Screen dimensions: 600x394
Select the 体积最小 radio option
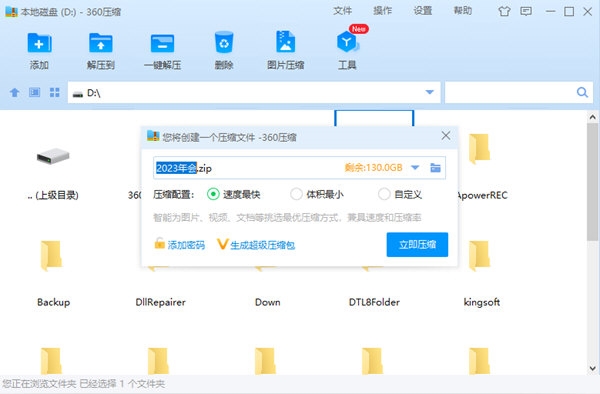(296, 194)
